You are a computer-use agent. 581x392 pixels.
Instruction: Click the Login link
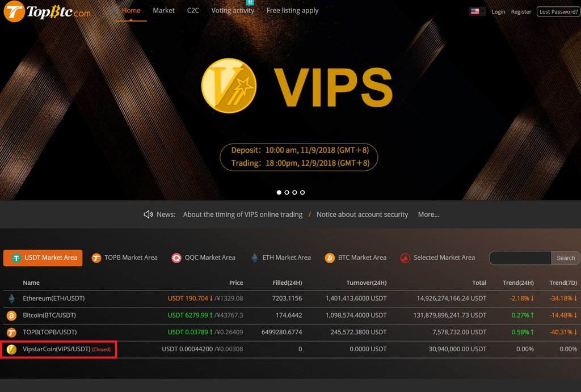[498, 12]
